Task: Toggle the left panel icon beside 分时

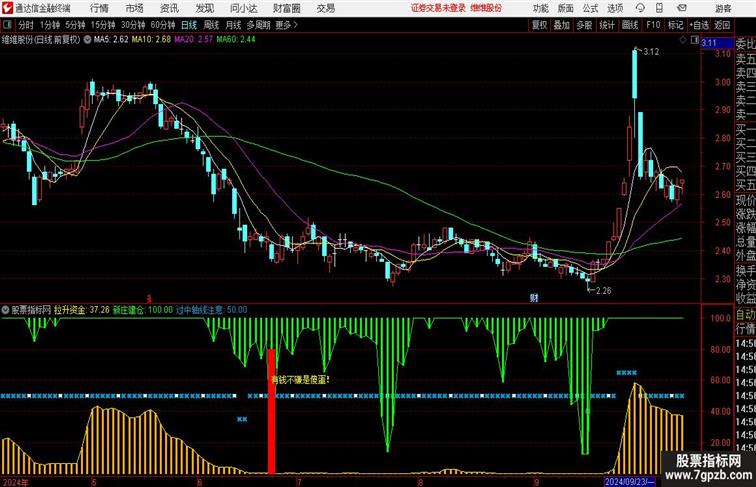Action: [x=7, y=25]
